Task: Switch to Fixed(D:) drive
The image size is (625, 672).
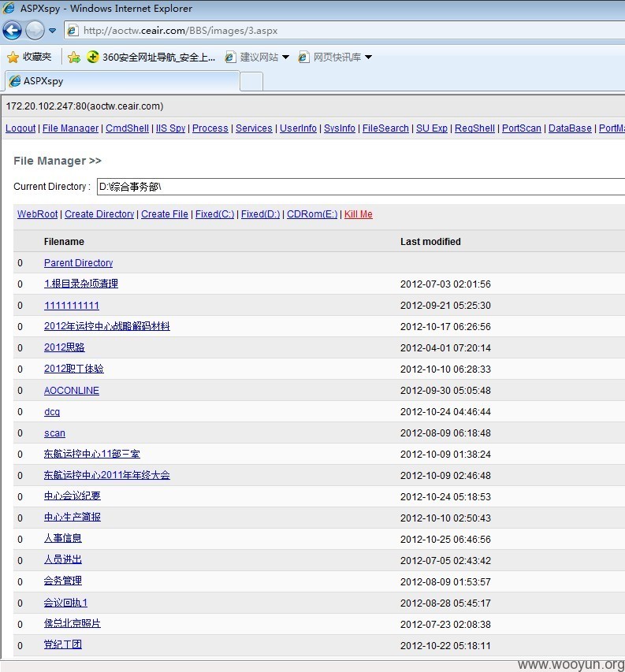Action: coord(260,213)
